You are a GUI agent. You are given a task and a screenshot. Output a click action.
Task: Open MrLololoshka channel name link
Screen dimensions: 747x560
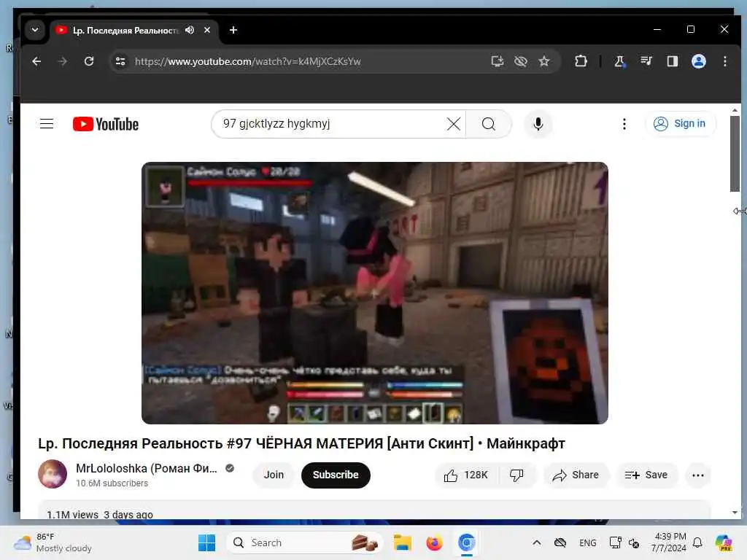pos(146,469)
